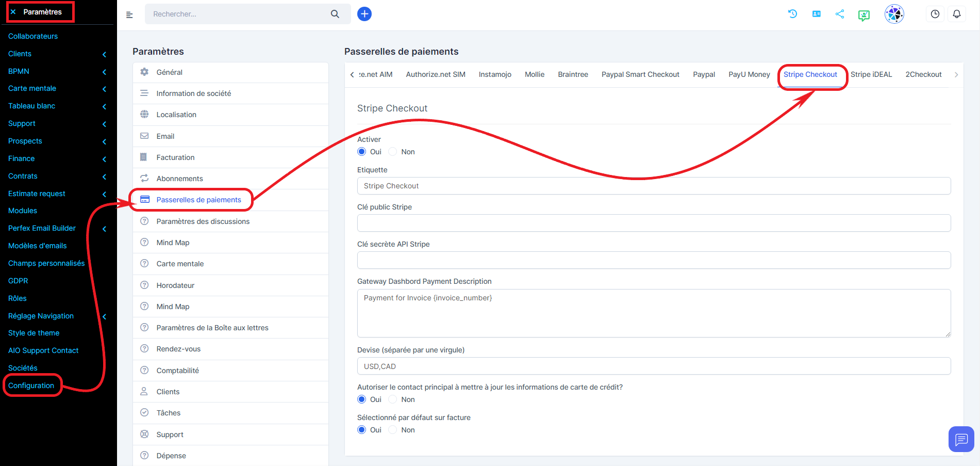The image size is (980, 466).
Task: Click the Devise currency field
Action: (654, 366)
